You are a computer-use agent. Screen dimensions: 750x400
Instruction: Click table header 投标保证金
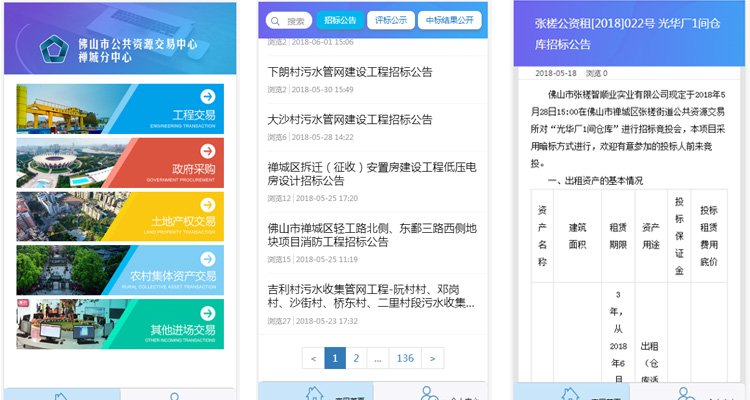[679, 236]
